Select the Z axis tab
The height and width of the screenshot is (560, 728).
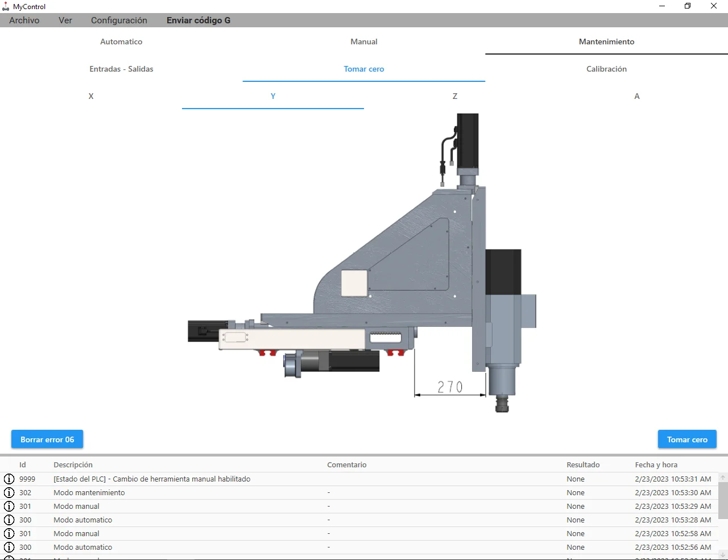point(455,96)
